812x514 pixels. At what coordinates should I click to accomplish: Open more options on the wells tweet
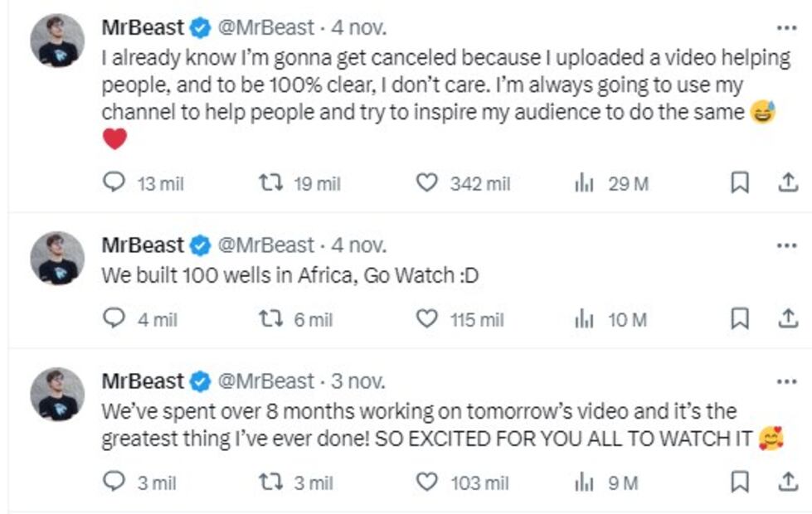[x=785, y=245]
